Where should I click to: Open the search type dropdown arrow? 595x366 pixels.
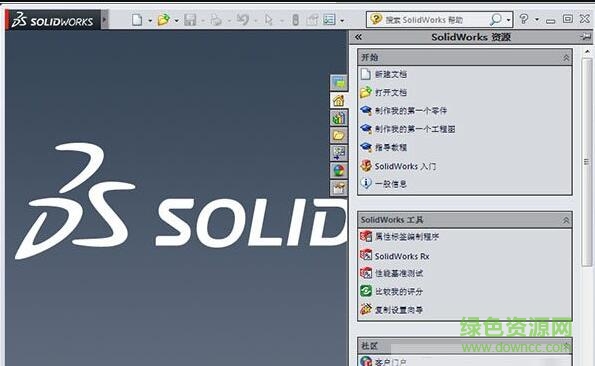[508, 20]
